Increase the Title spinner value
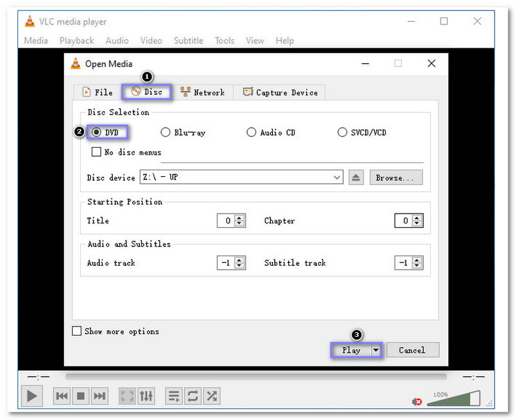 tap(239, 217)
